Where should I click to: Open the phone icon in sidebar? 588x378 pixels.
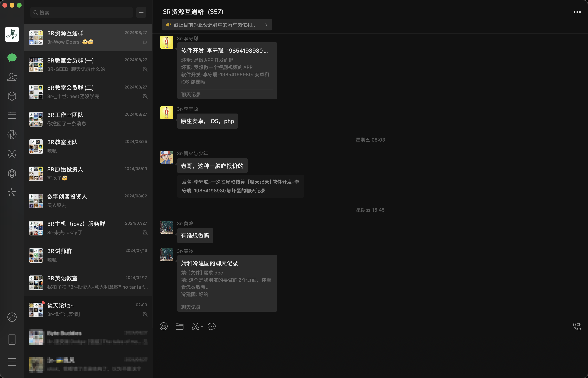point(12,340)
